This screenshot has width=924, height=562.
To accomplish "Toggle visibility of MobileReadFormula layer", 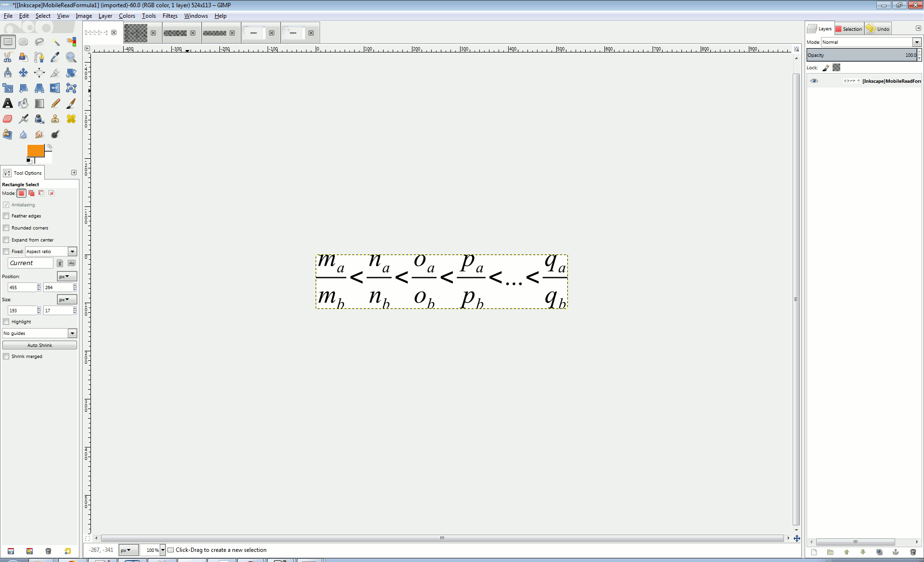I will pos(814,81).
